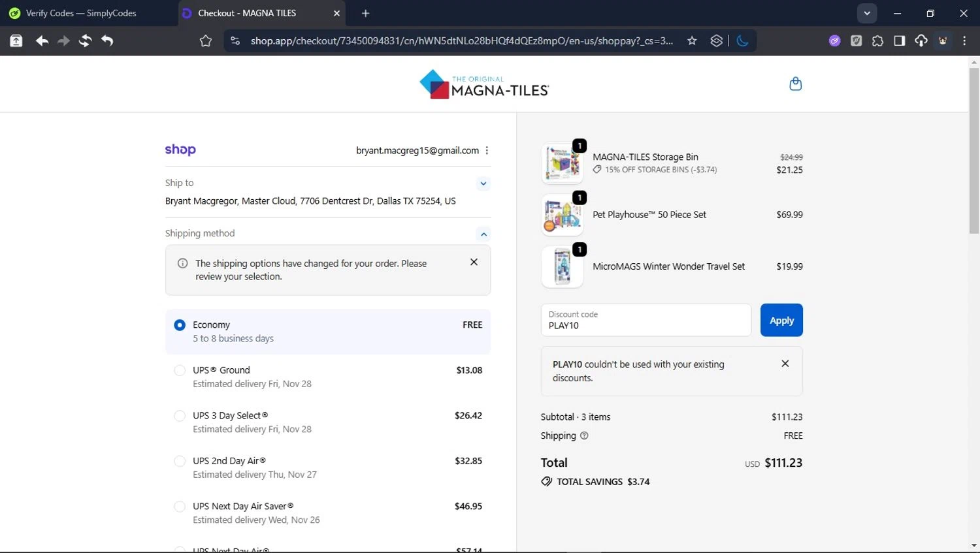
Task: Click the storage bin discount tag icon
Action: 597,170
